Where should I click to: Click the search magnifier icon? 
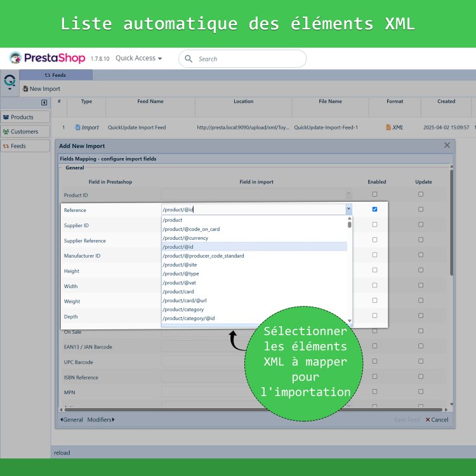(188, 58)
